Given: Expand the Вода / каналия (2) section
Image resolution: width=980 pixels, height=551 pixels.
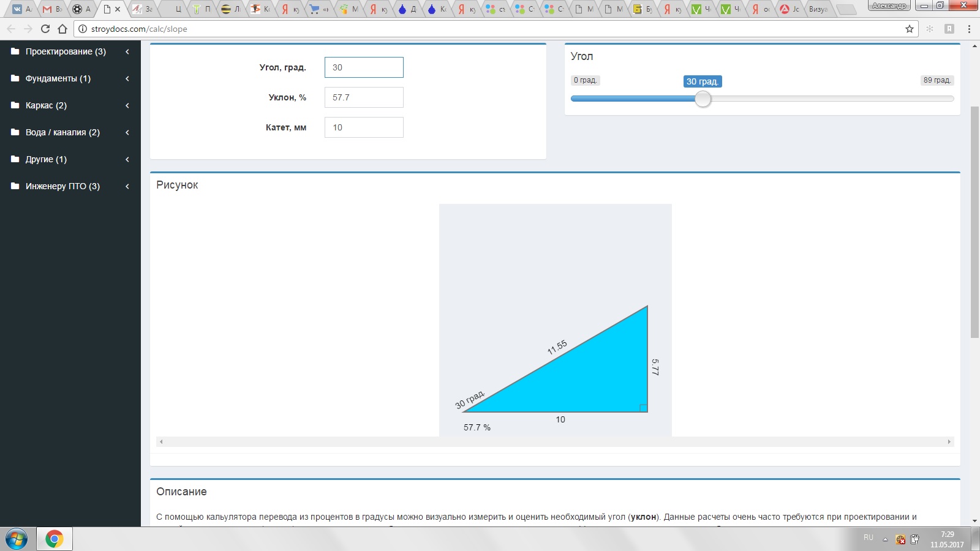Looking at the screenshot, I should pyautogui.click(x=62, y=132).
